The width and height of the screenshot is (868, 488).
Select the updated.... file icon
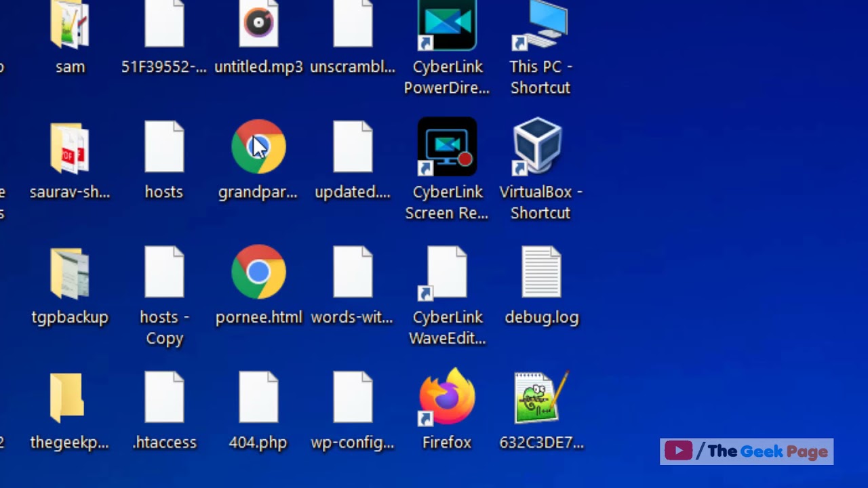(x=353, y=146)
